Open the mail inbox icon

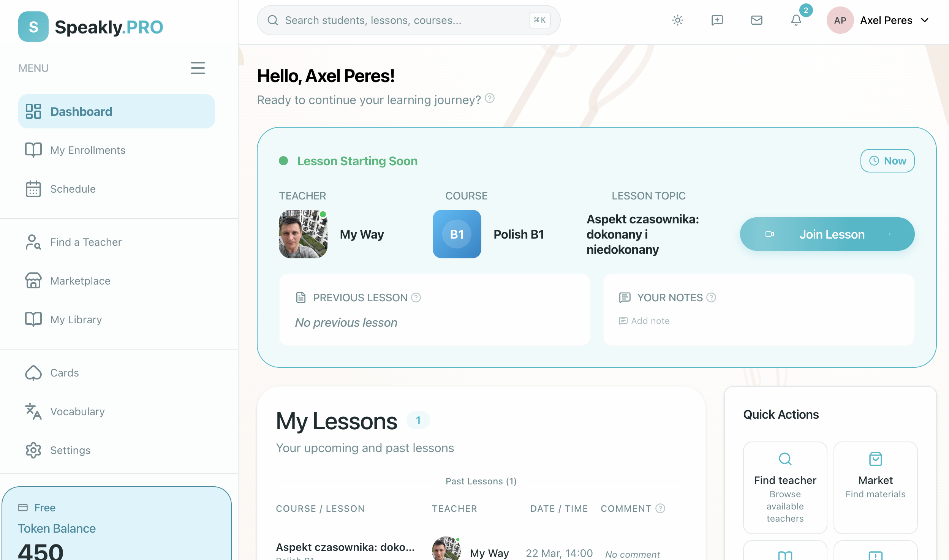(x=756, y=20)
